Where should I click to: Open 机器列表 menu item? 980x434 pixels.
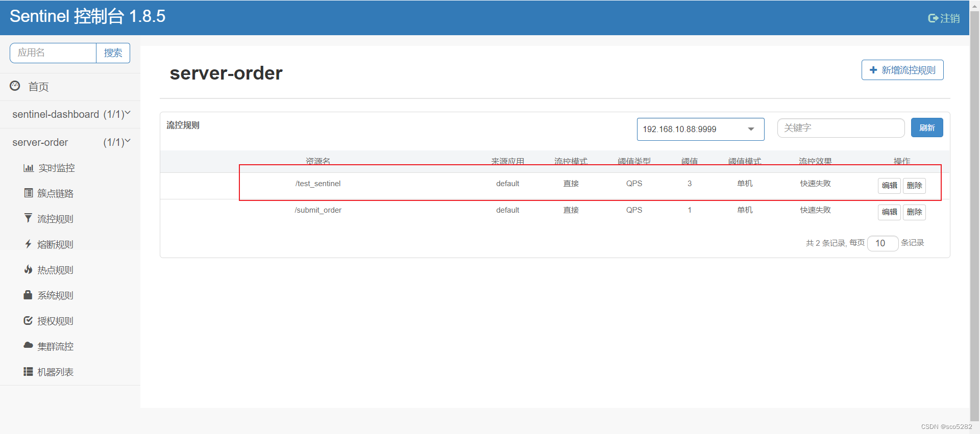55,372
